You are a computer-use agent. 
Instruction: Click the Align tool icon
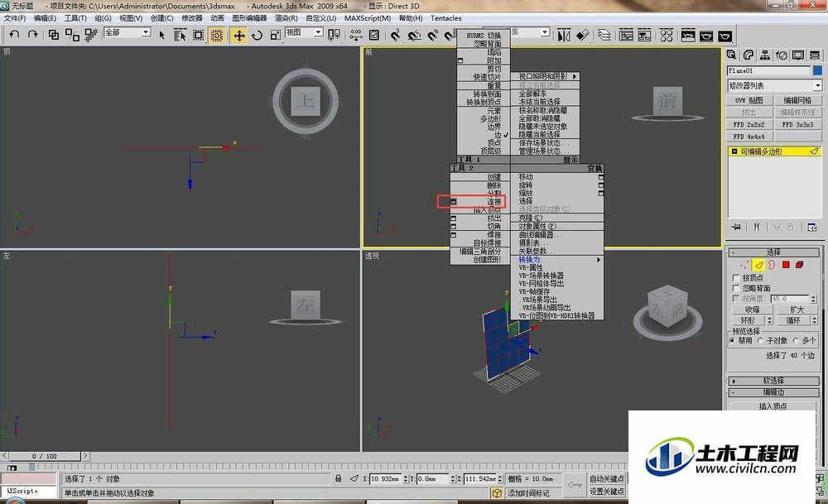click(582, 36)
